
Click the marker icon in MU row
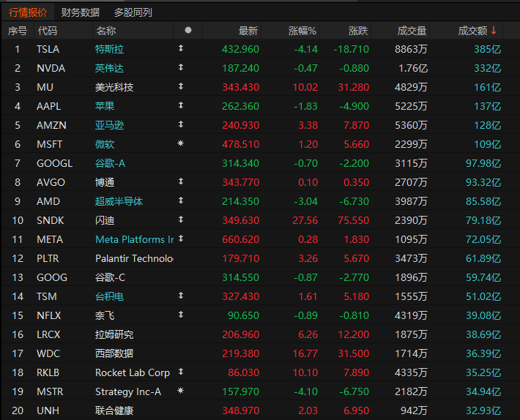(x=181, y=86)
